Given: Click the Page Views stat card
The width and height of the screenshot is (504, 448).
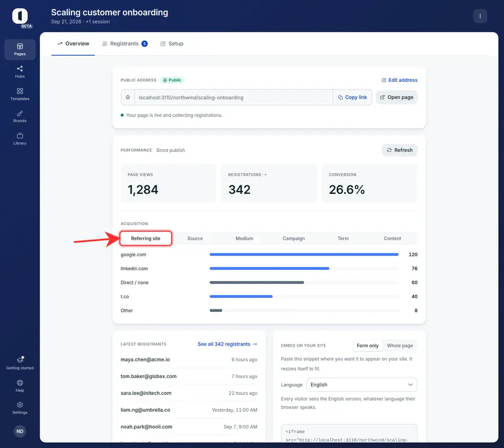Looking at the screenshot, I should [x=169, y=183].
